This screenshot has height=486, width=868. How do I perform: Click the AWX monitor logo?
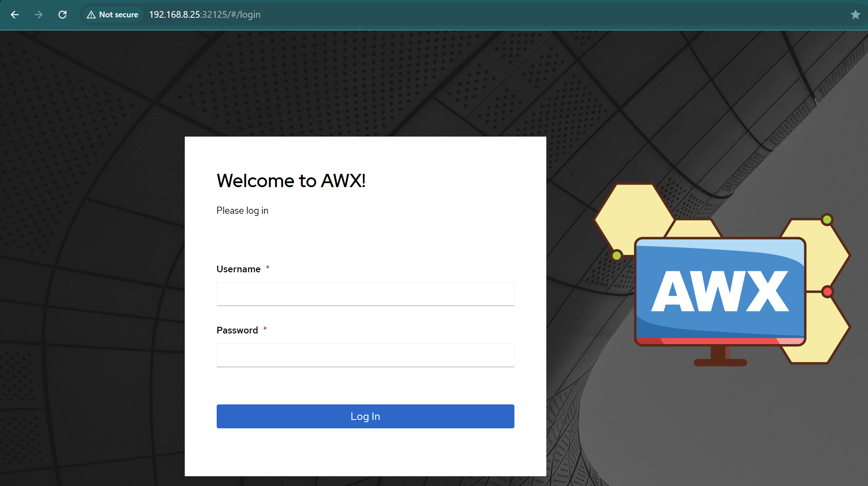[720, 291]
